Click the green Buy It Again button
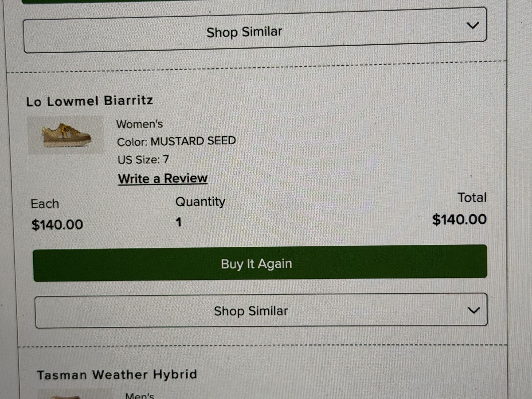This screenshot has width=532, height=399. point(260,263)
